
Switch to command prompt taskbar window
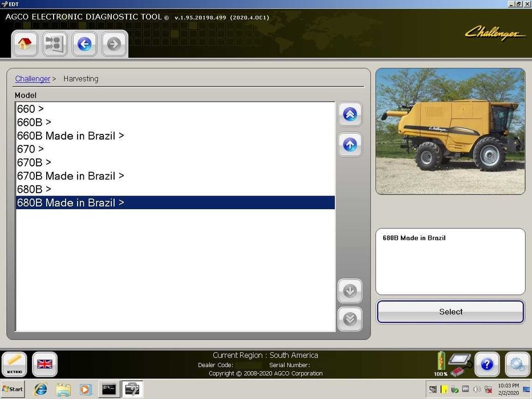point(109,389)
